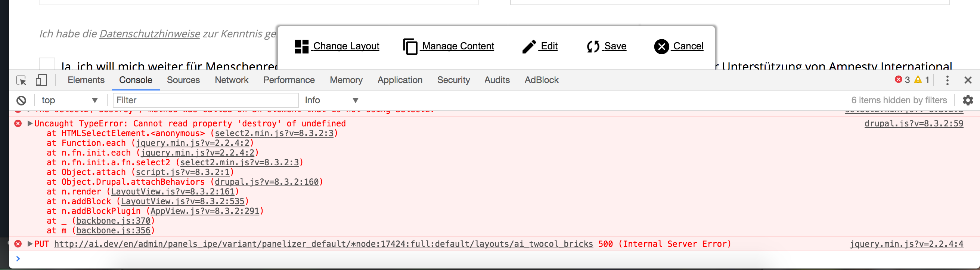The image size is (980, 270).
Task: Click the Edit pencil icon
Action: point(529,46)
